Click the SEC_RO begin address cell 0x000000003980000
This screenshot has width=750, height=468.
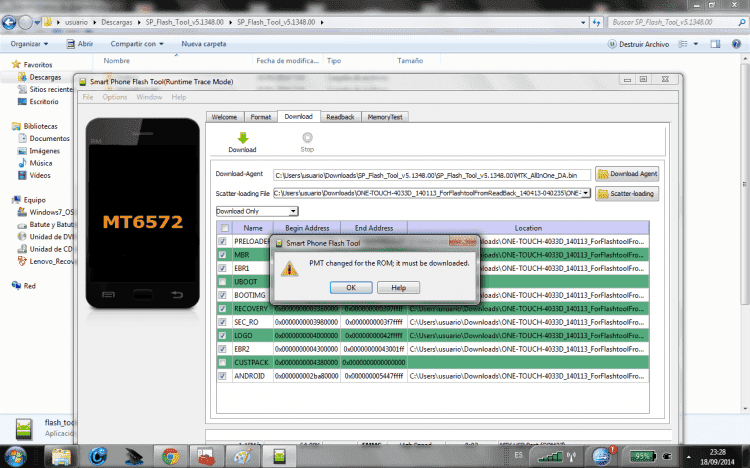tap(307, 322)
